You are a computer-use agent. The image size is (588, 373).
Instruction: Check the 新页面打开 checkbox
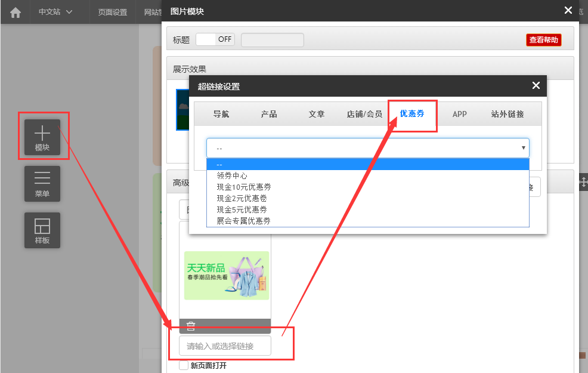(x=184, y=365)
